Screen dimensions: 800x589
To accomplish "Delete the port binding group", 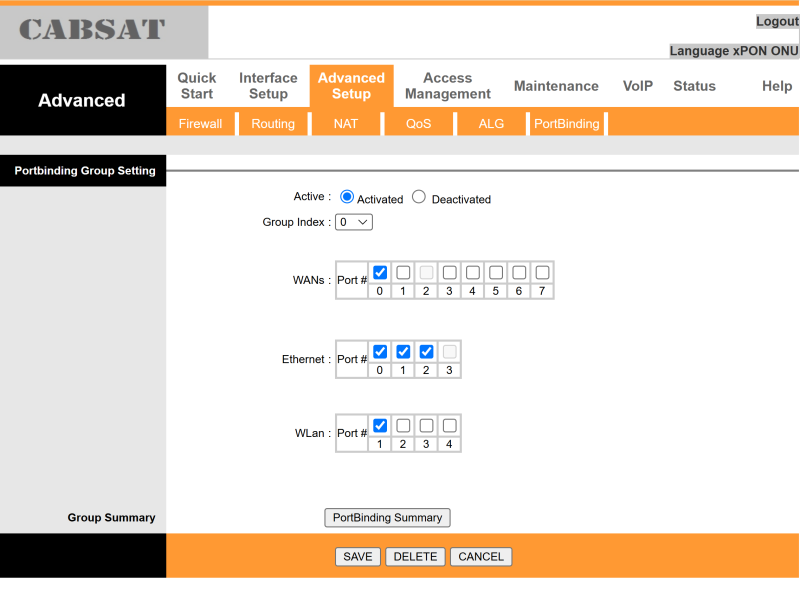I will (x=415, y=557).
